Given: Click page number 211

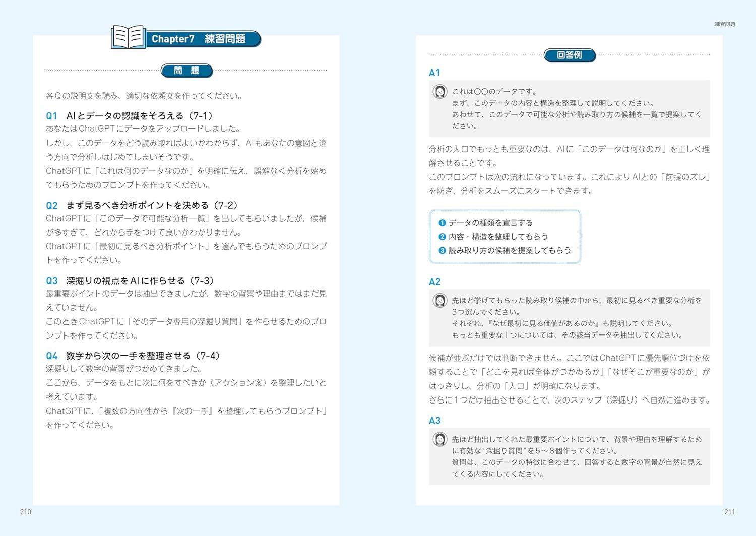Looking at the screenshot, I should point(729,512).
